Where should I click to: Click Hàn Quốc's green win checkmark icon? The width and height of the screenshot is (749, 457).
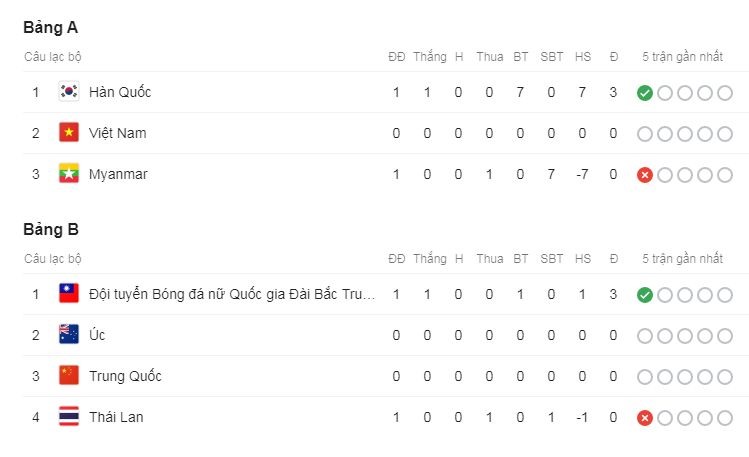point(644,93)
